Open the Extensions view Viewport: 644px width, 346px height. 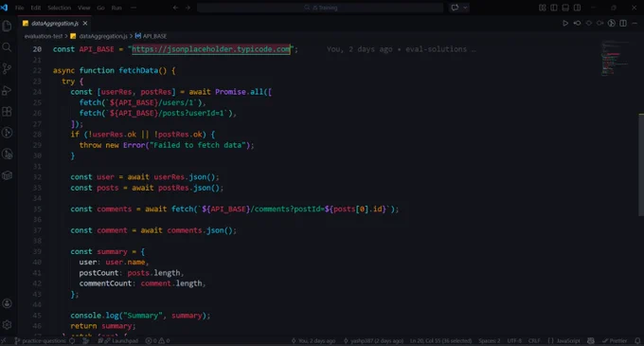(7, 111)
